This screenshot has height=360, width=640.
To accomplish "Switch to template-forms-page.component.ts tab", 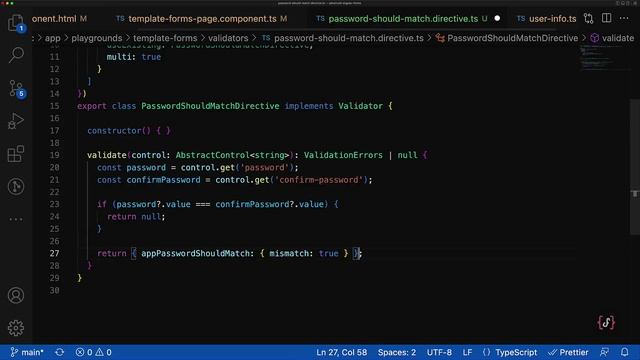I will point(202,19).
